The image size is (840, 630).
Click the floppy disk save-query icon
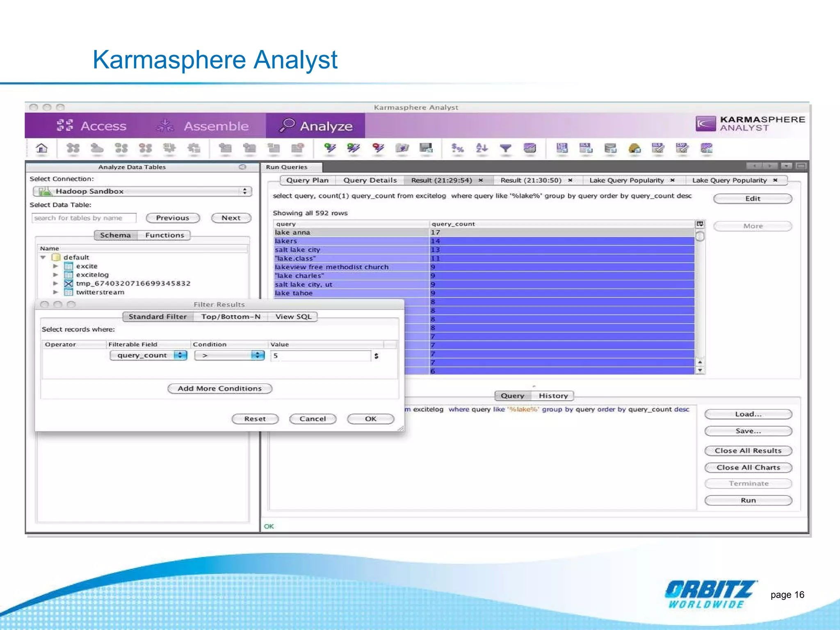click(426, 148)
